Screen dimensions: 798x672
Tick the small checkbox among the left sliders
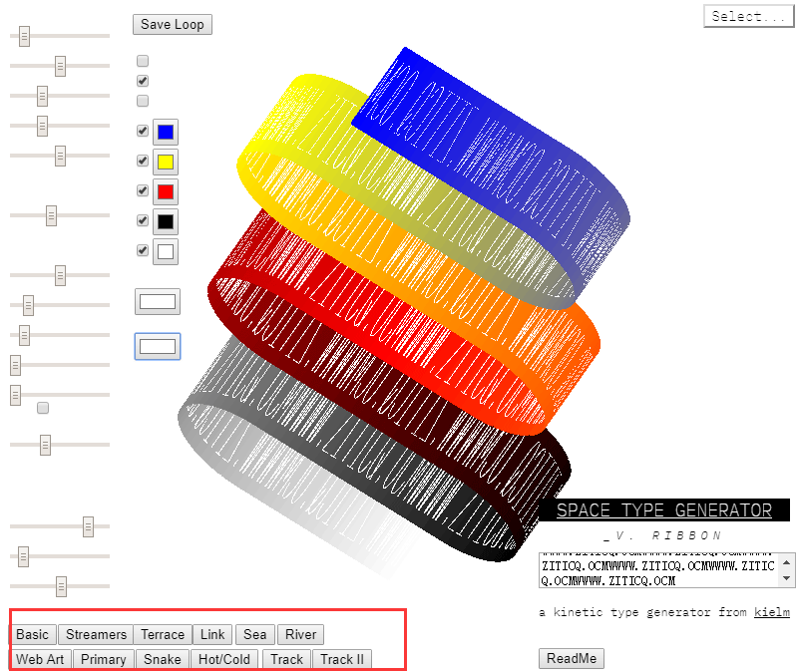tap(43, 408)
